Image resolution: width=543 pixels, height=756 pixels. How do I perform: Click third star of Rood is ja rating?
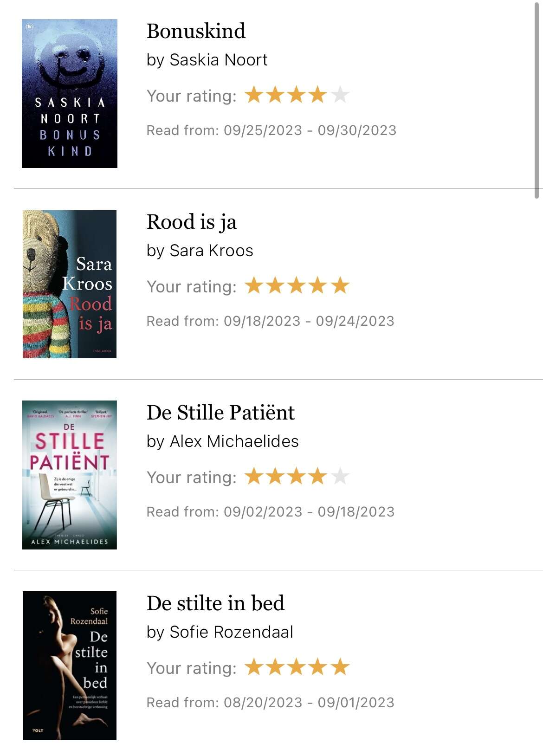pyautogui.click(x=297, y=285)
